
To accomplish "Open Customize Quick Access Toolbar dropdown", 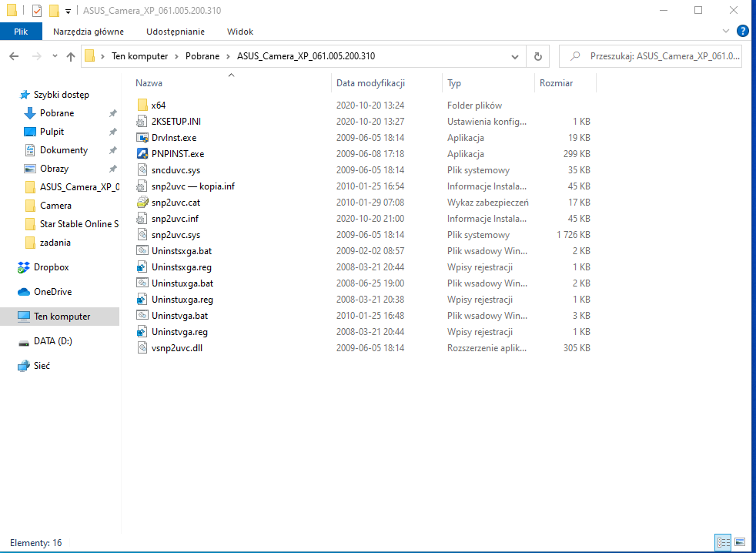I will coord(68,11).
